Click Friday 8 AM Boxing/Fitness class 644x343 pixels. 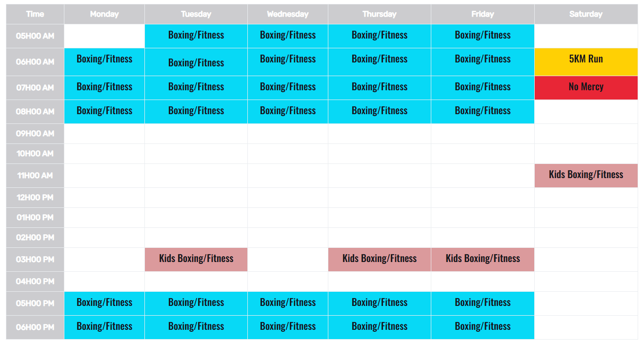483,111
